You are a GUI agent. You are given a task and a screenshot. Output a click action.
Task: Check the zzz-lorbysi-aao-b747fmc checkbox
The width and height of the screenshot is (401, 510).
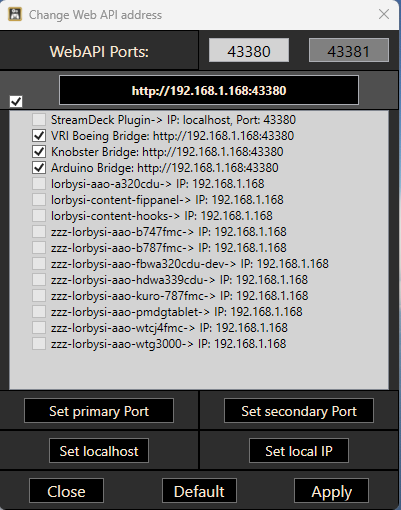tap(39, 232)
